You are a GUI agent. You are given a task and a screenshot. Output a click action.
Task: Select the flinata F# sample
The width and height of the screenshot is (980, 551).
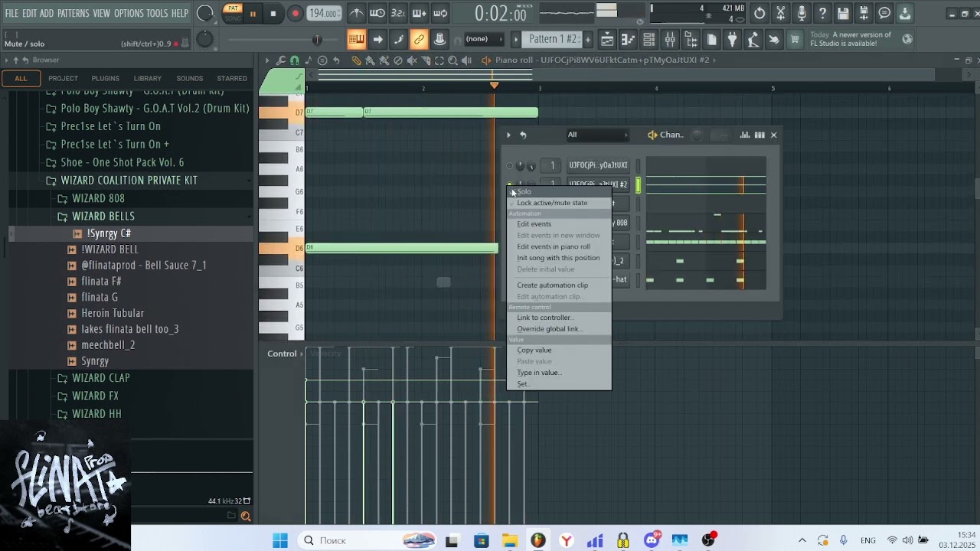(101, 281)
